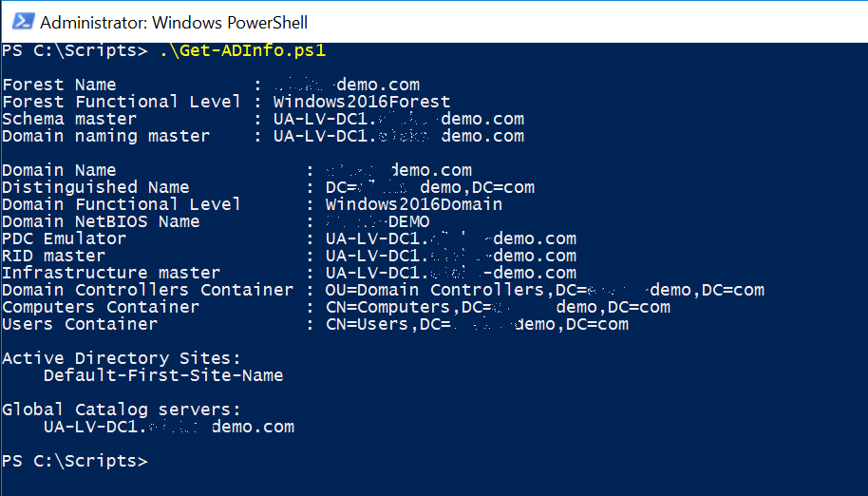
Task: Click the bottom PS C:\Scripts> prompt
Action: (74, 462)
